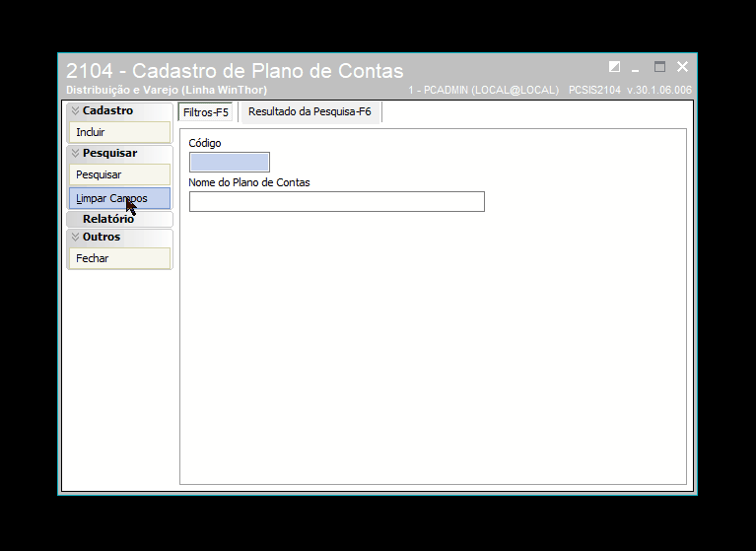This screenshot has height=551, width=756.
Task: Maximize the 2104 window
Action: (659, 66)
